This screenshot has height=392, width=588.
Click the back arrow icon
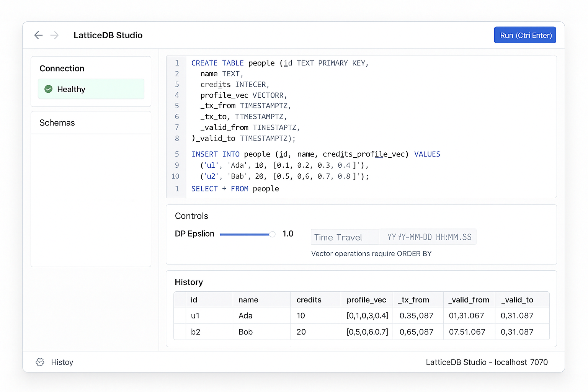tap(38, 35)
